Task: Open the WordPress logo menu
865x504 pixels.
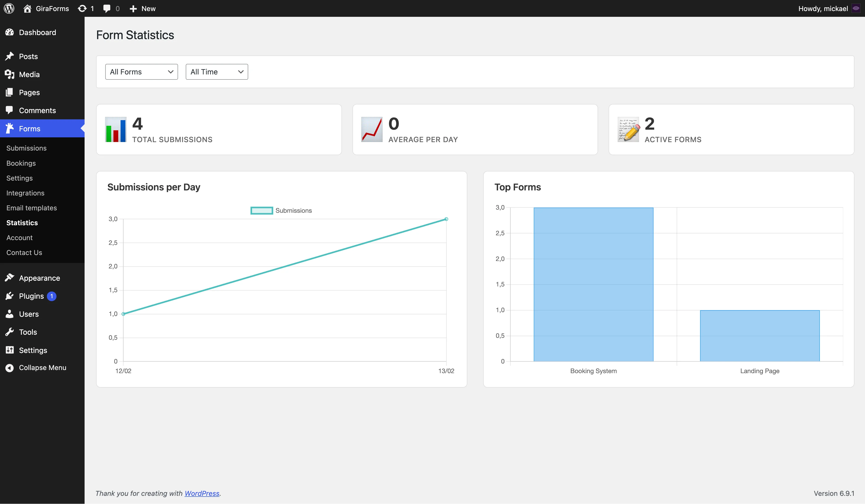Action: pos(9,8)
